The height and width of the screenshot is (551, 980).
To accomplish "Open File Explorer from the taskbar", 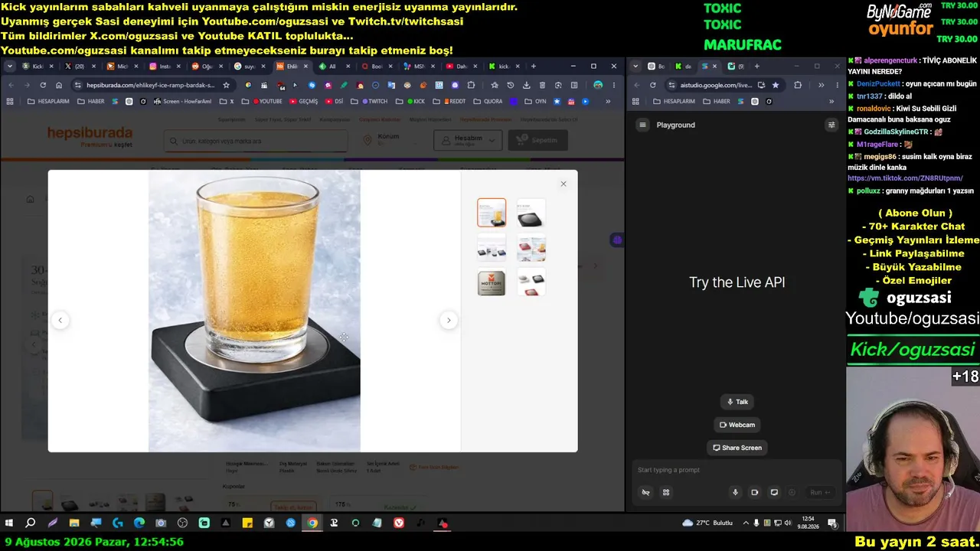I will tap(74, 523).
